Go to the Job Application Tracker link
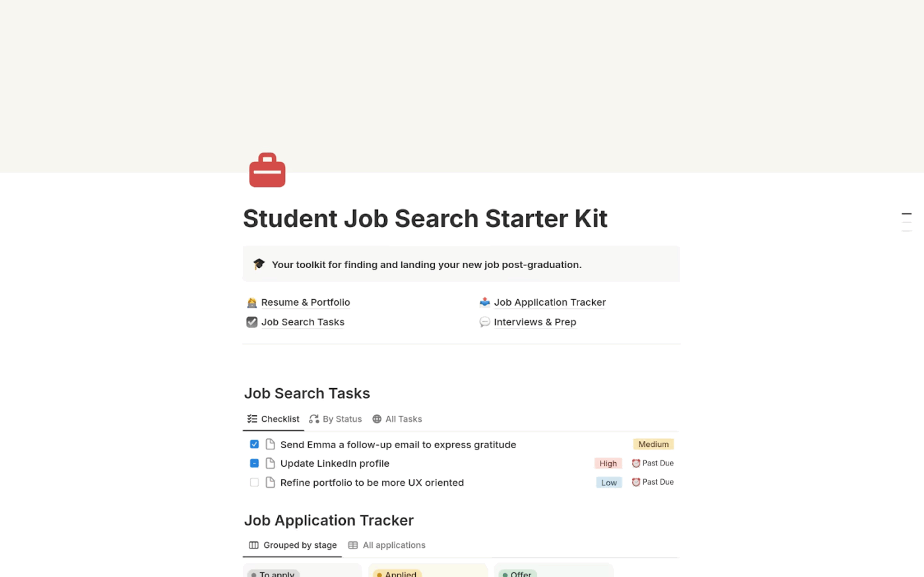This screenshot has height=577, width=924. [x=549, y=302]
